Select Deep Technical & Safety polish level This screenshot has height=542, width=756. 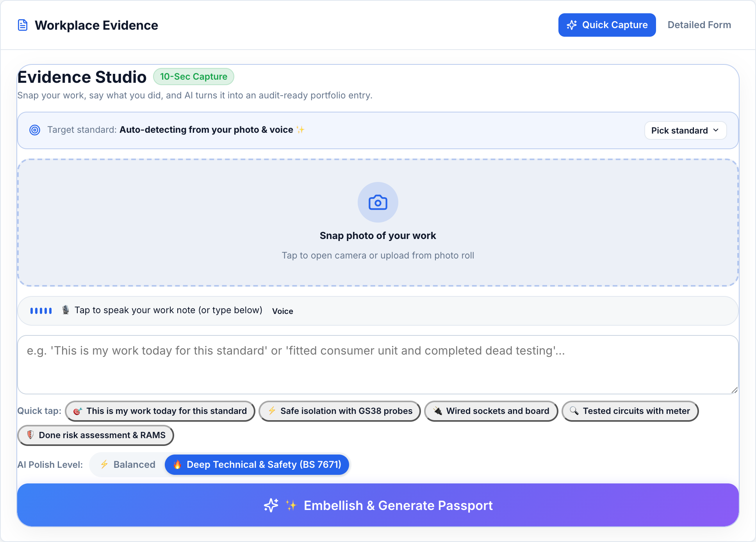tap(257, 465)
